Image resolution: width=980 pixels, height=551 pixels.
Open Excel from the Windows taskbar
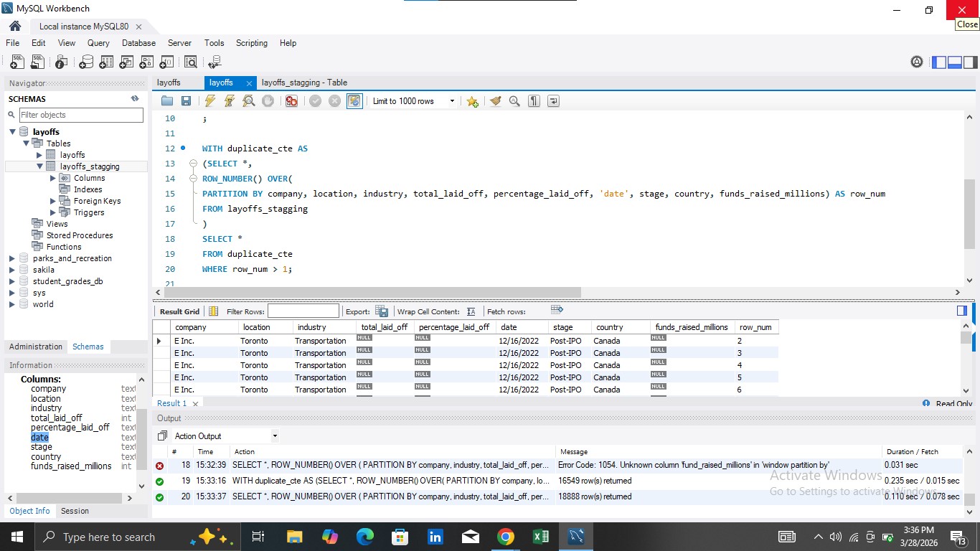(540, 537)
